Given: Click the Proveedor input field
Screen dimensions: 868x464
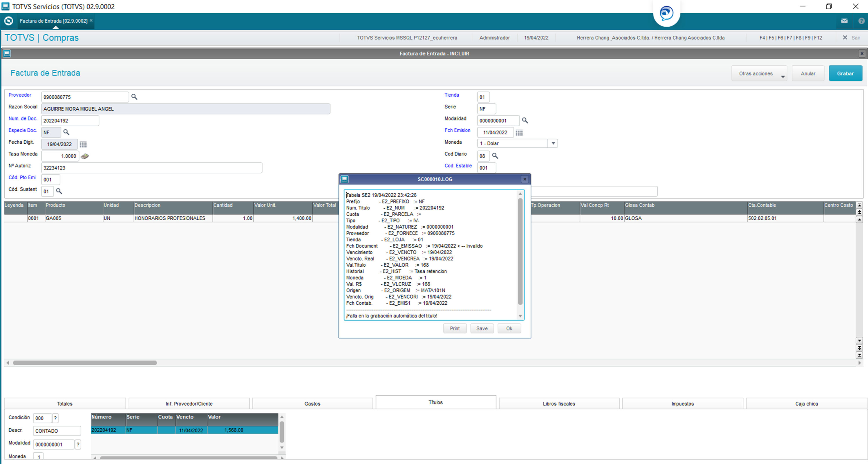Looking at the screenshot, I should 85,97.
